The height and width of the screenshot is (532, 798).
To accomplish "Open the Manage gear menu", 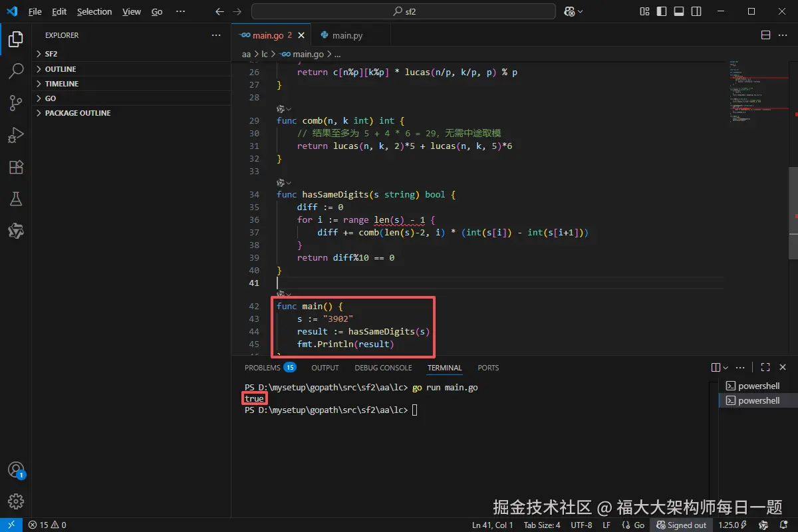I will (x=16, y=501).
